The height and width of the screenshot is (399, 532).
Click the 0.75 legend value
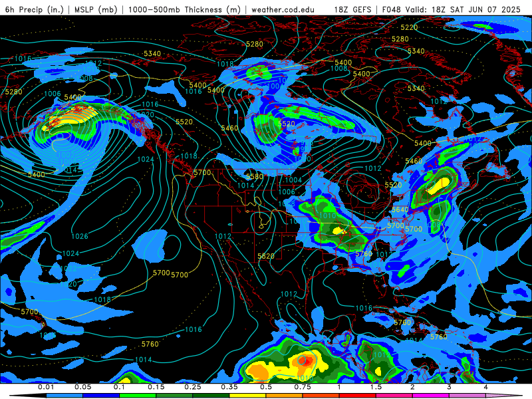pyautogui.click(x=303, y=387)
